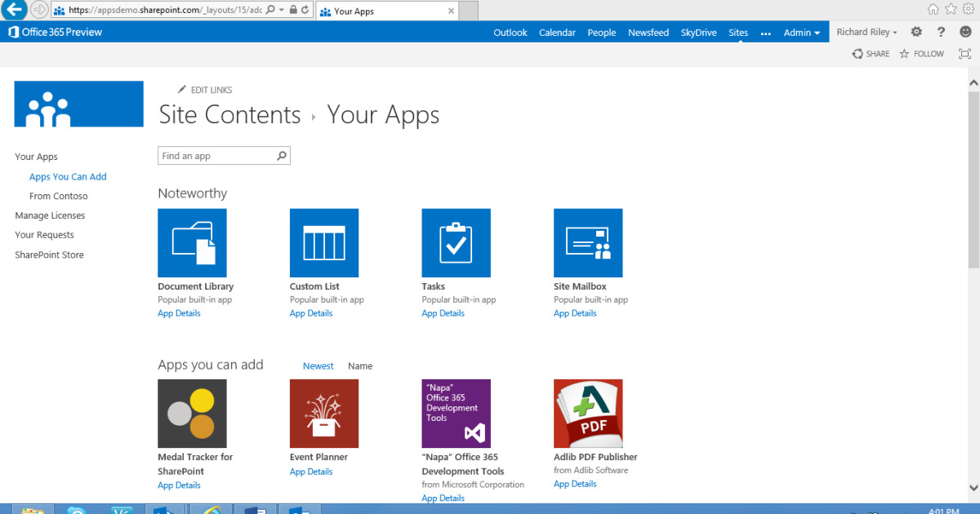
Task: Open the Richard Riley account menu
Action: (866, 32)
